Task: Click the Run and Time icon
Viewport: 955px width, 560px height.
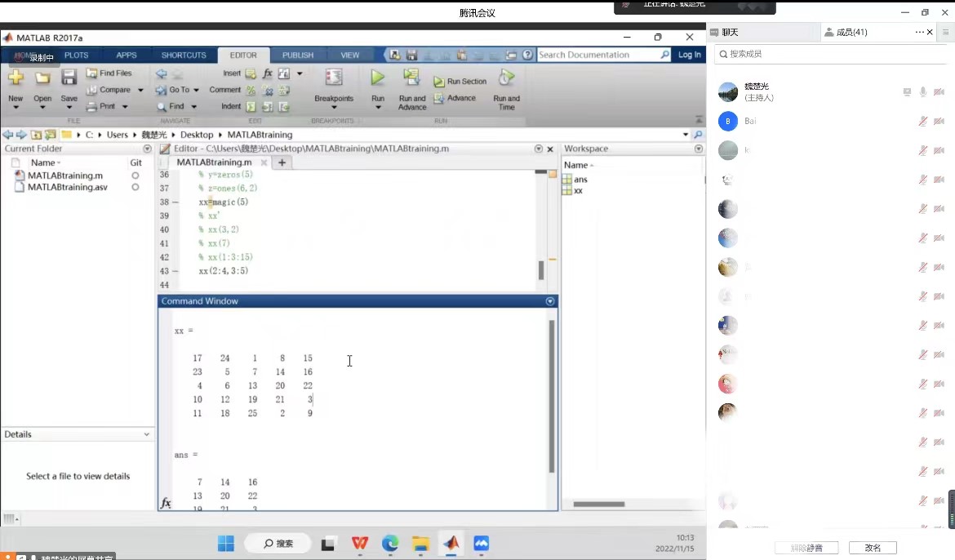Action: (506, 78)
